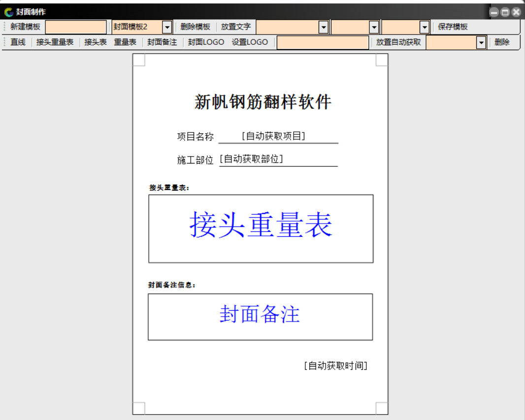This screenshot has height=420, width=525.
Task: Expand the first dropdown after 放置文字
Action: tap(324, 27)
